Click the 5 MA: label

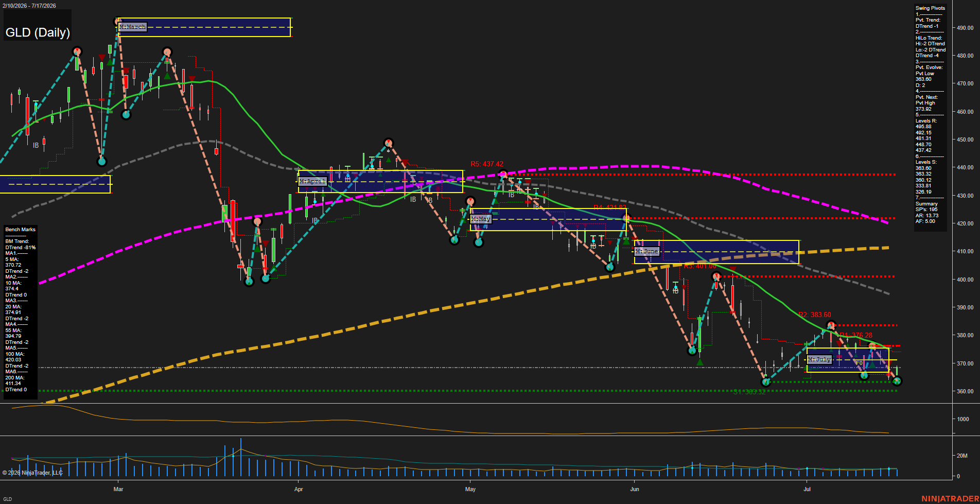[x=12, y=259]
